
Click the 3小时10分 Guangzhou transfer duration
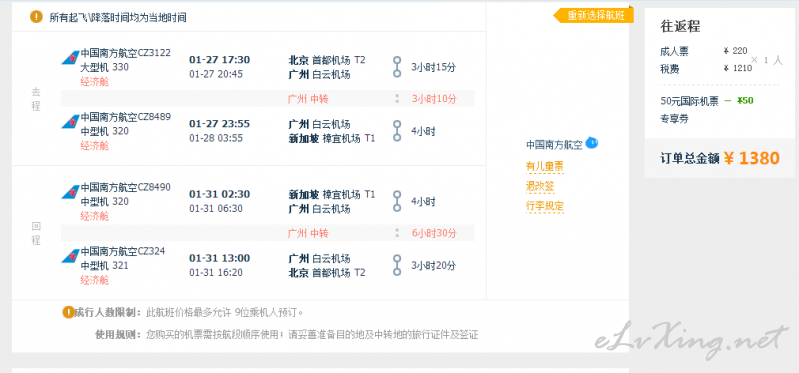coord(434,99)
